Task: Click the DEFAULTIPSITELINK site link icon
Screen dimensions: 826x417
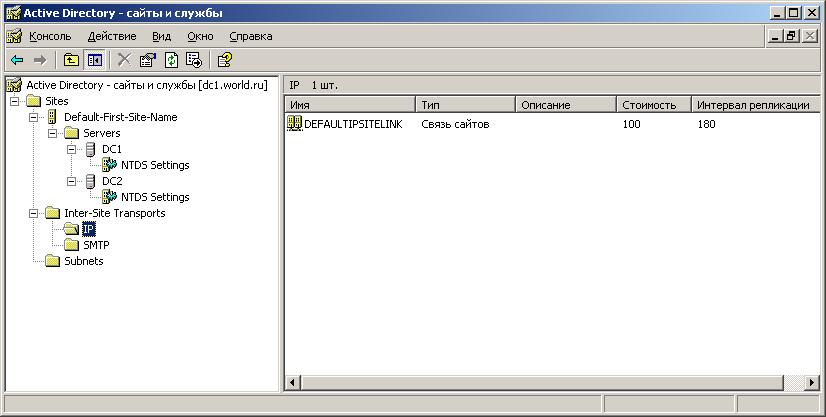Action: click(294, 124)
